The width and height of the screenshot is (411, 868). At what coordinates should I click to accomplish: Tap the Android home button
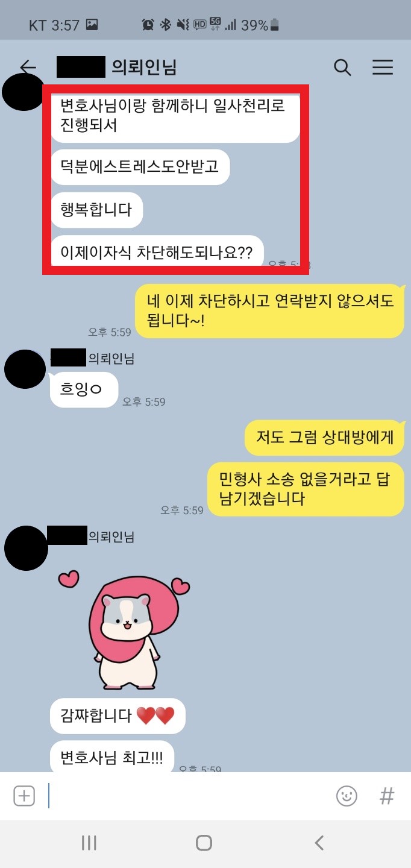204,843
